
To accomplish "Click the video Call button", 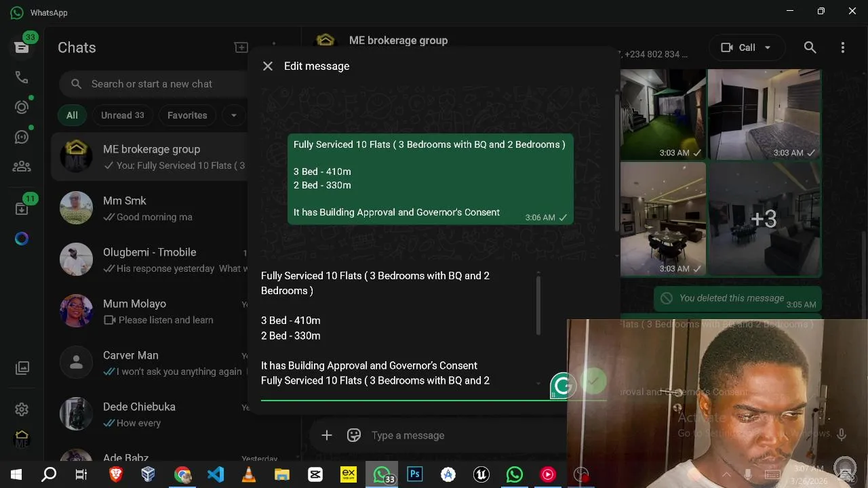I will pos(738,47).
